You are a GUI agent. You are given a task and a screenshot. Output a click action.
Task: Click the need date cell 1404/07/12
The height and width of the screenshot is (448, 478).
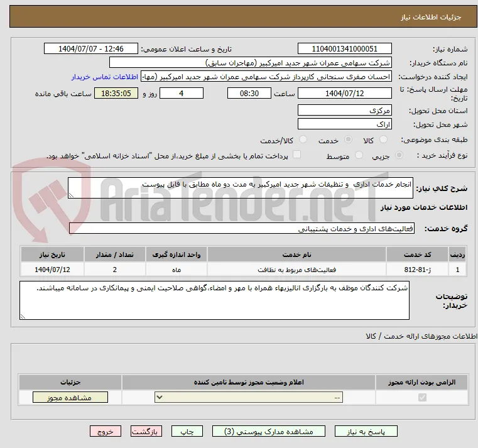click(52, 270)
